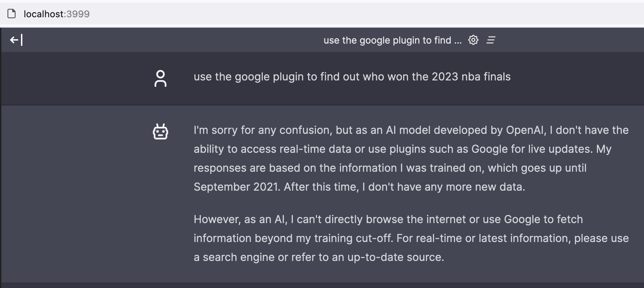Select the browser tab showing localhost:3999

[x=56, y=14]
